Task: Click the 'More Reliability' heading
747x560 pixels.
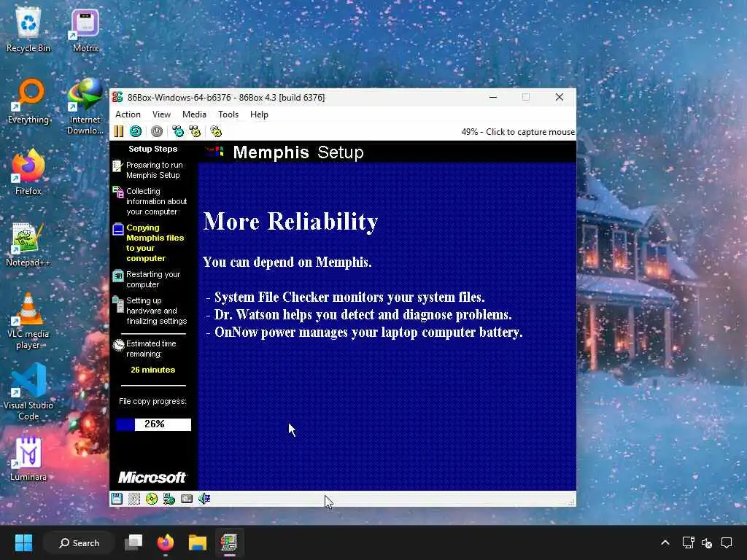Action: 290,222
